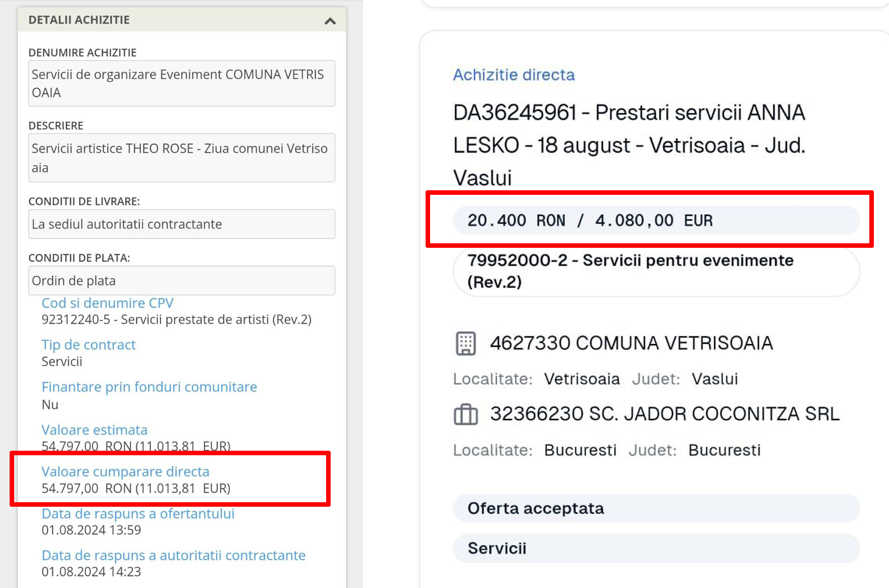Click the Denumire Achizitie text field
This screenshot has height=588, width=889.
182,83
